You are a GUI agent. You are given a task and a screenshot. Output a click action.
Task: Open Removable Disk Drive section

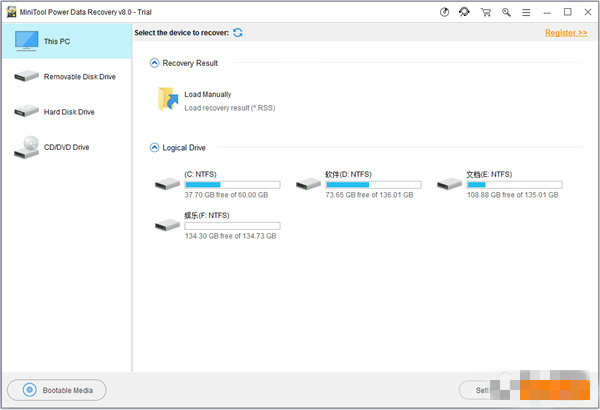pos(67,77)
